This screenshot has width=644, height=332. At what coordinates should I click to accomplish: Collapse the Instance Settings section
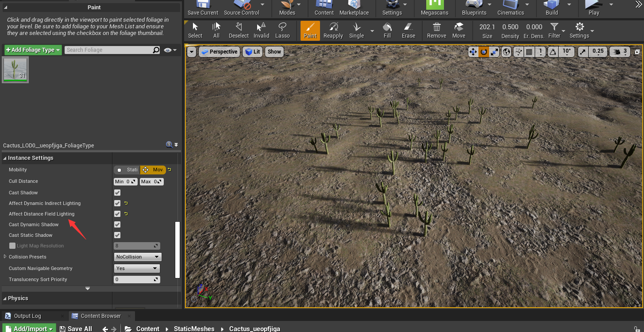pos(5,158)
